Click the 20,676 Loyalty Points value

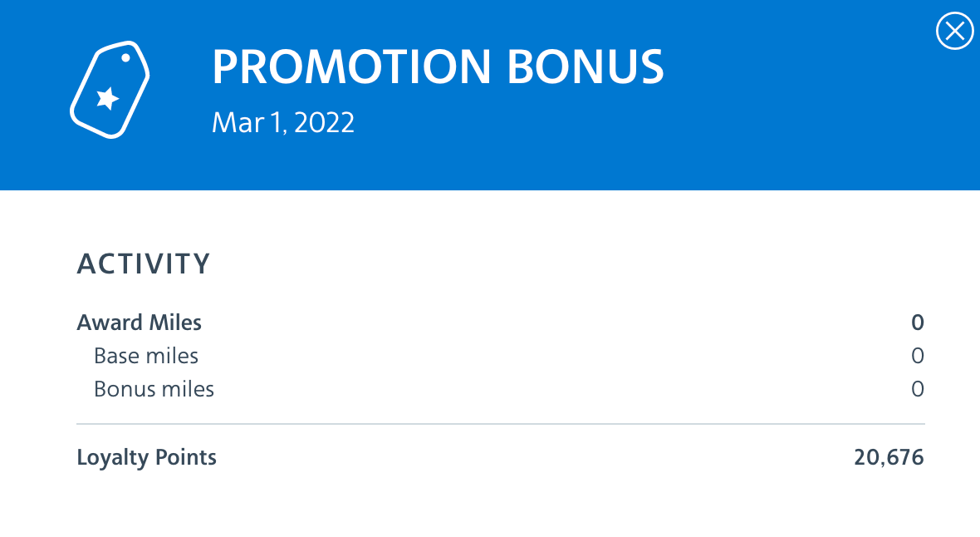point(889,457)
